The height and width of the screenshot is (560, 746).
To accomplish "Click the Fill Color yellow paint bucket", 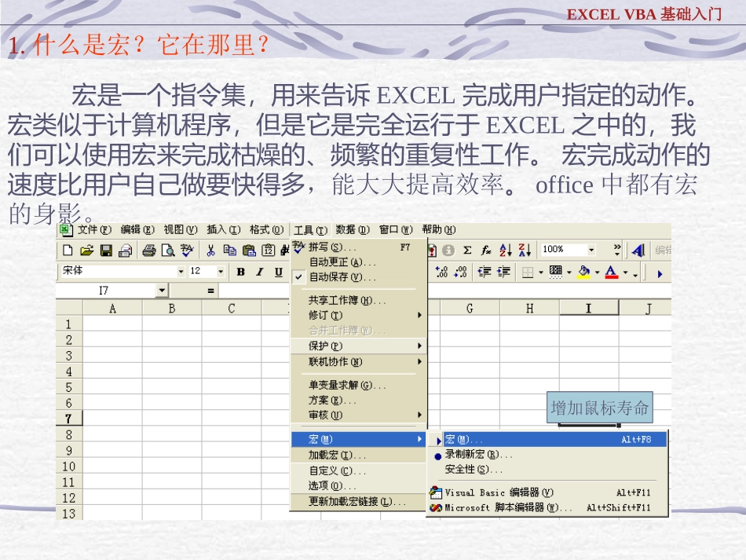I will (x=584, y=273).
